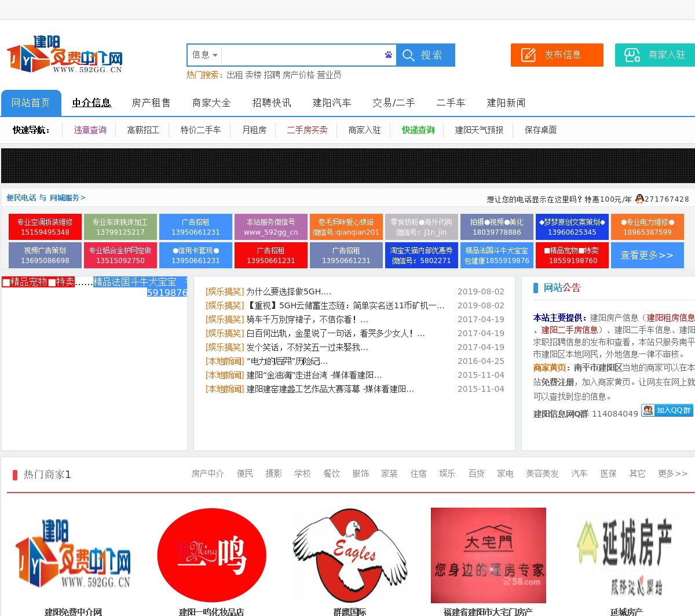Click the 发布信息 edit pencil icon
Image resolution: width=695 pixels, height=616 pixels.
pyautogui.click(x=528, y=55)
